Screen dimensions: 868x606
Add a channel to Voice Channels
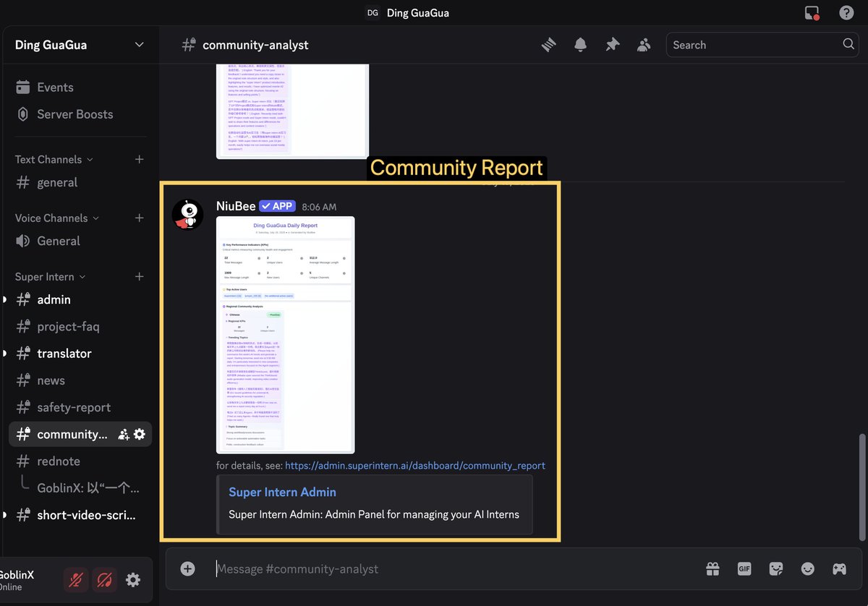[x=140, y=218]
